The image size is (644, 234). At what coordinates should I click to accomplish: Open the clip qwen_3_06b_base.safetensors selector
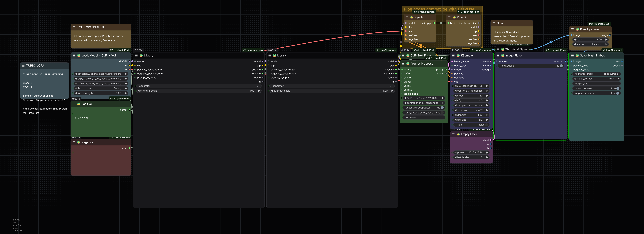tap(101, 79)
